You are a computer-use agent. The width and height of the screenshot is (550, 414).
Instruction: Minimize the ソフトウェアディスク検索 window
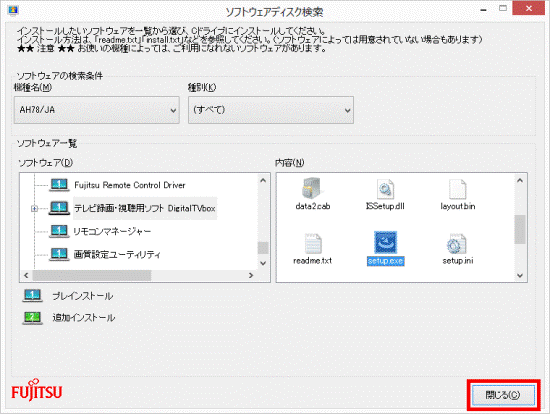483,10
